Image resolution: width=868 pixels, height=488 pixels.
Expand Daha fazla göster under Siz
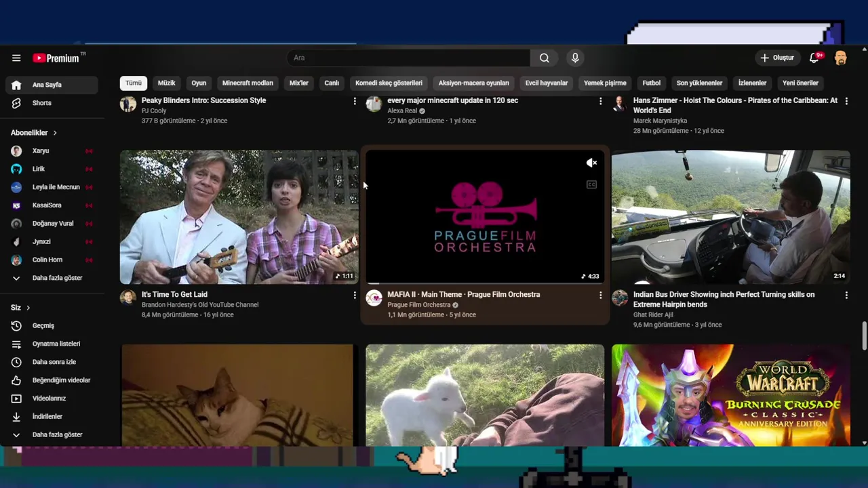click(52, 434)
